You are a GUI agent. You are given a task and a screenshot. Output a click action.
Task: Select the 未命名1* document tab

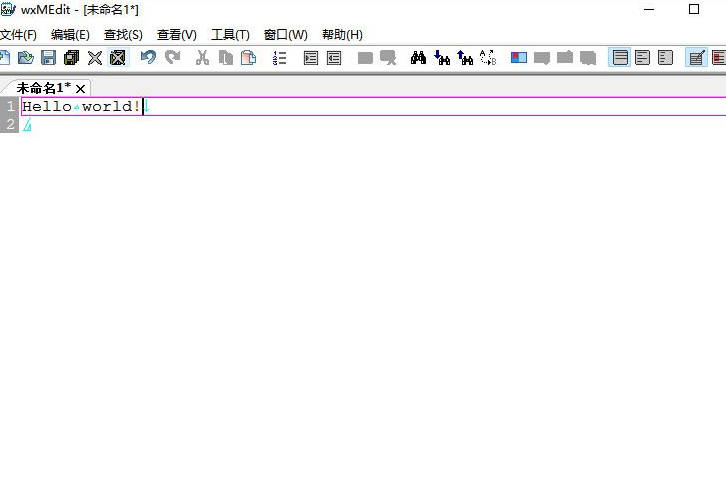pyautogui.click(x=44, y=88)
